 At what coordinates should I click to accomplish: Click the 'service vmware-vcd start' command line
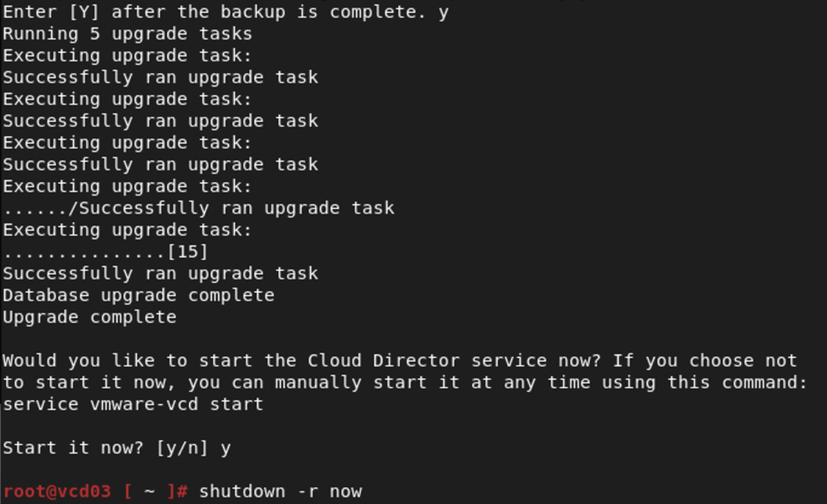(133, 405)
